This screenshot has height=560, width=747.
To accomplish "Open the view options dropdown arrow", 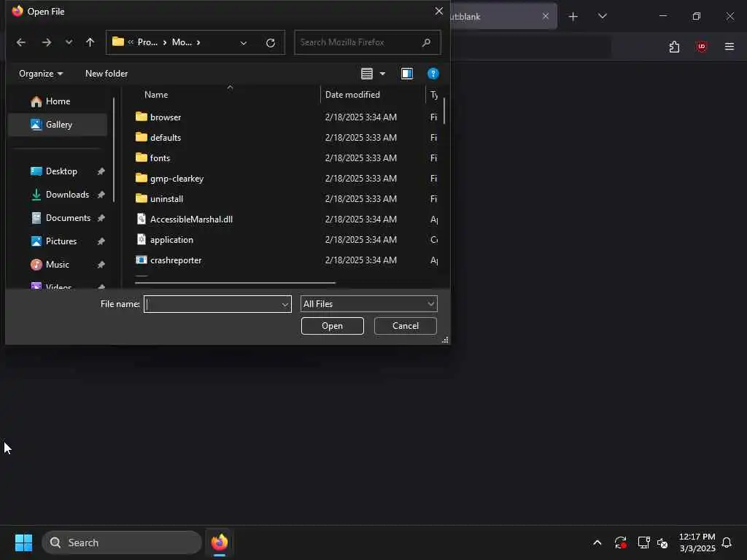I will (382, 74).
